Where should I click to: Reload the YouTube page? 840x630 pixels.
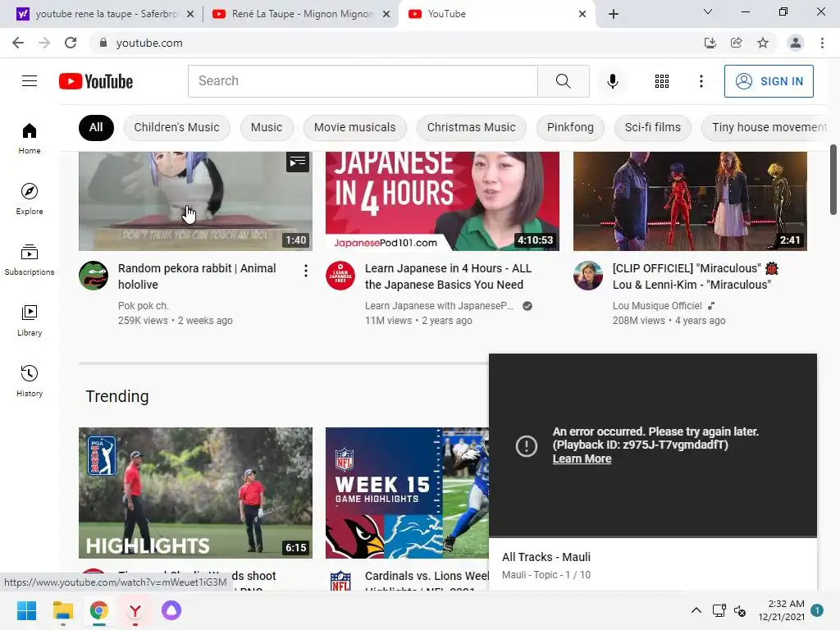[71, 43]
